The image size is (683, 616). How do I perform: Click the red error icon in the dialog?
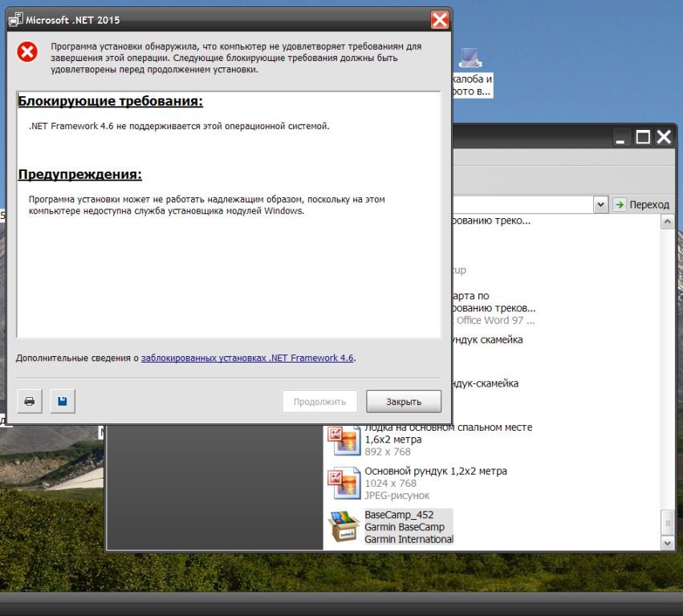point(27,52)
